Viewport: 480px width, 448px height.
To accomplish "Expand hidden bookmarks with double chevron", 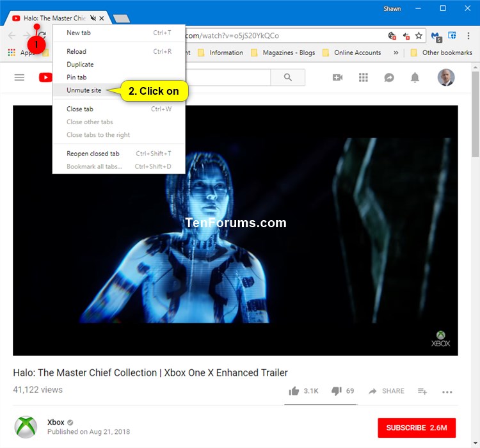I will tap(396, 52).
